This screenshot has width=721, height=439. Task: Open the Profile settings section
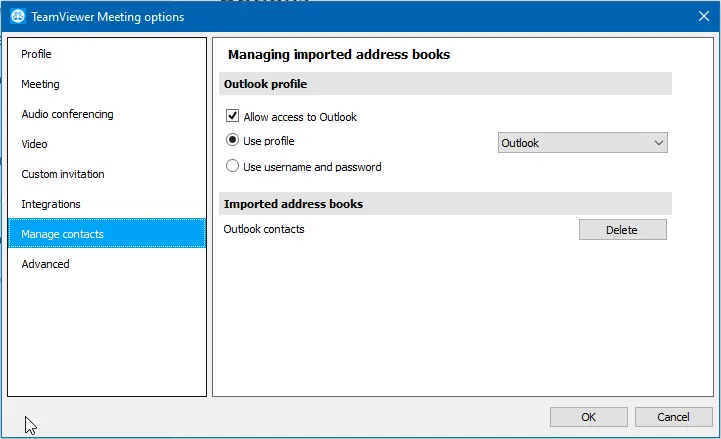(107, 54)
